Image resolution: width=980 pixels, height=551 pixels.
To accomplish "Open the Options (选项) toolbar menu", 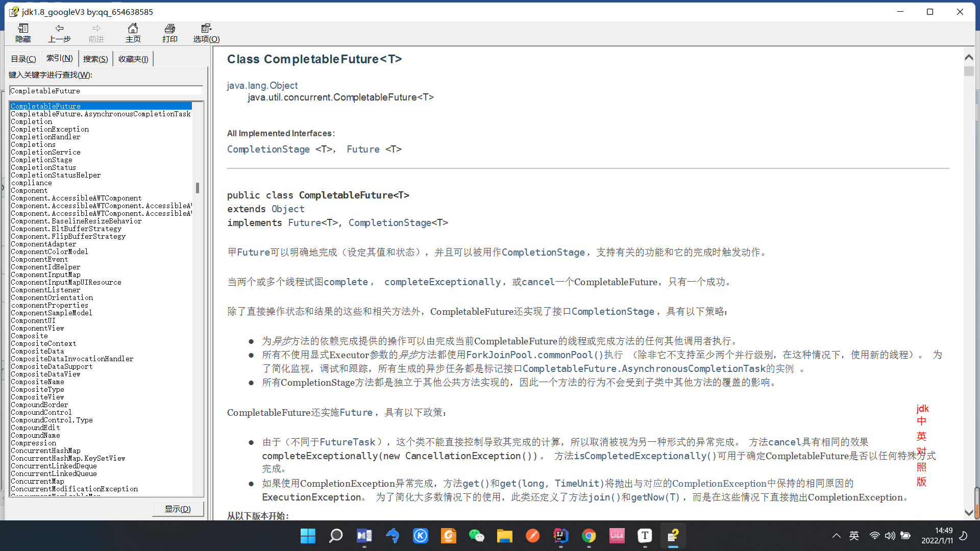I will (206, 33).
